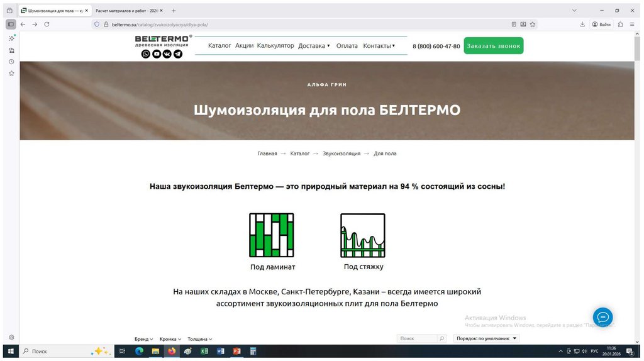Screen dimensions: 644x361
Task: Select the Под ламинат category image
Action: coord(272,235)
